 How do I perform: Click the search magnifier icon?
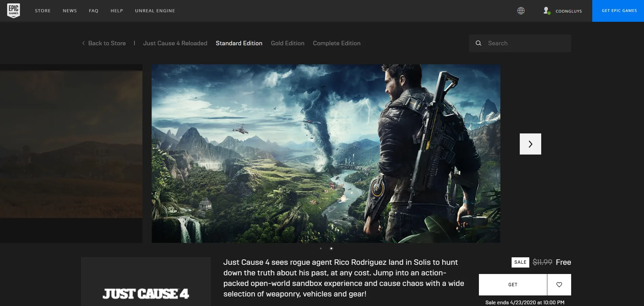coord(479,43)
